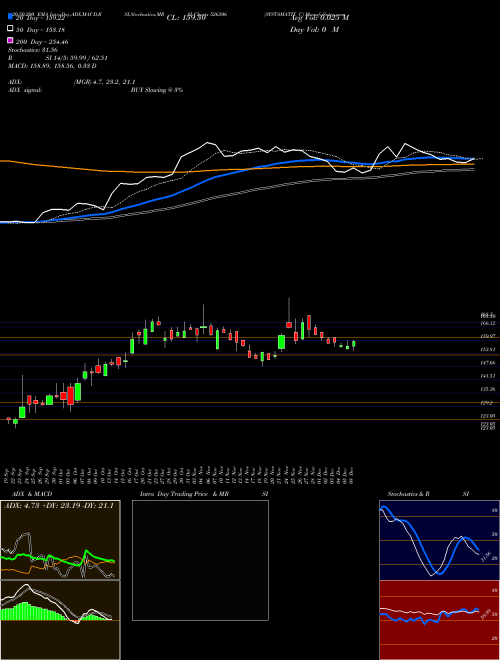Click the 159.97 price level label
Screen dimensions: 500x660
[488, 336]
